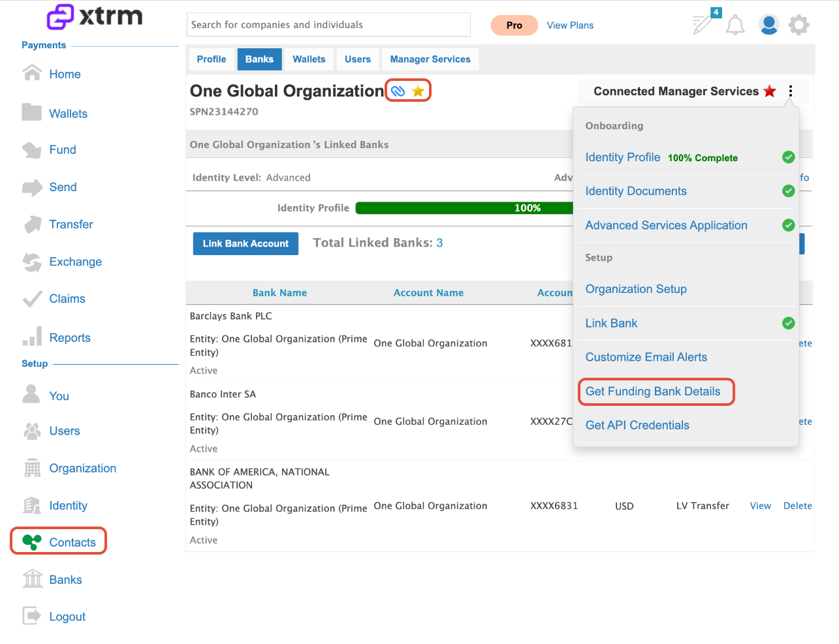Switch to the Wallets tab
This screenshot has width=839, height=644.
tap(309, 59)
